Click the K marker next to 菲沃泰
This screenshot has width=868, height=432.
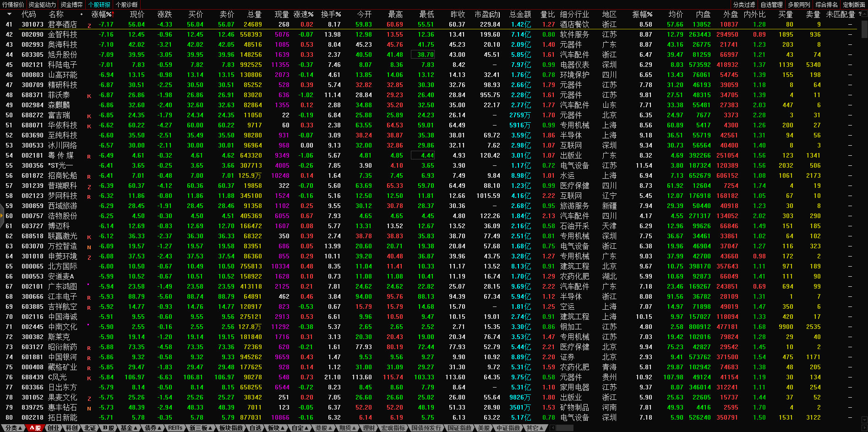89,96
